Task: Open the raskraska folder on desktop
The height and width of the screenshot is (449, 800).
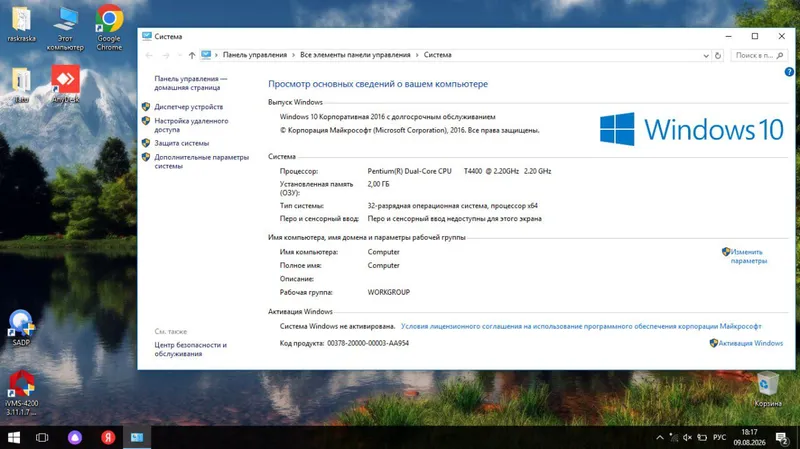Action: click(21, 24)
